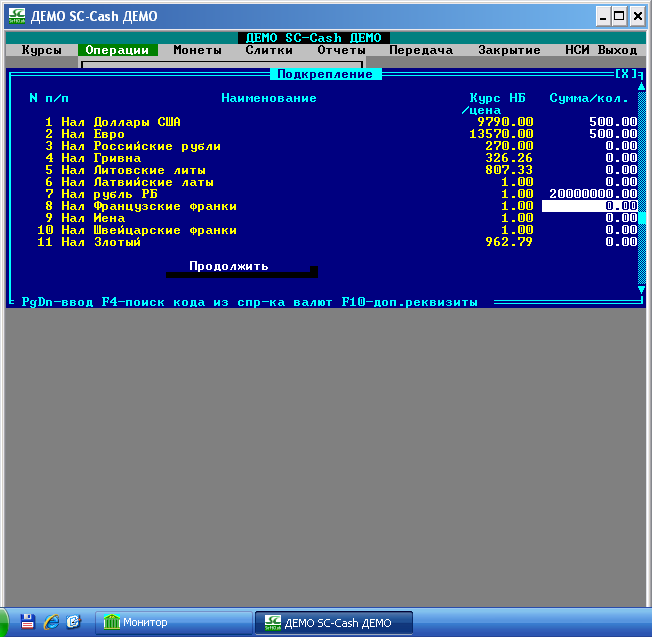The height and width of the screenshot is (637, 652).
Task: Click rate value 270.00
Action: pyautogui.click(x=509, y=146)
